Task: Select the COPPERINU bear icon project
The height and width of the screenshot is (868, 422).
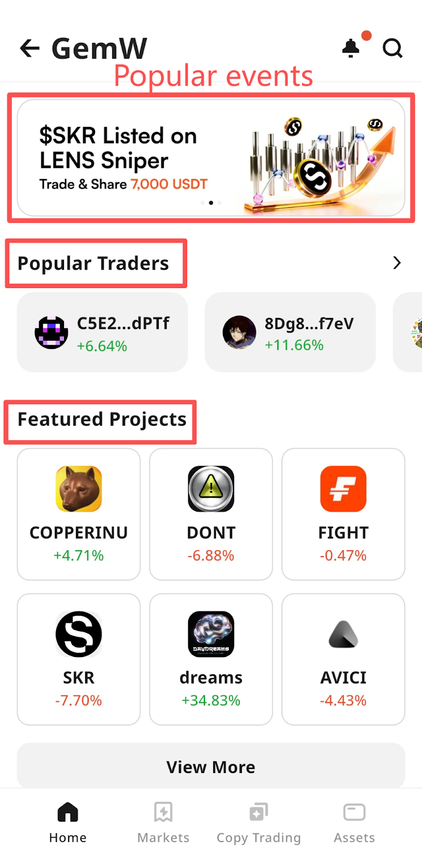Action: [x=79, y=514]
